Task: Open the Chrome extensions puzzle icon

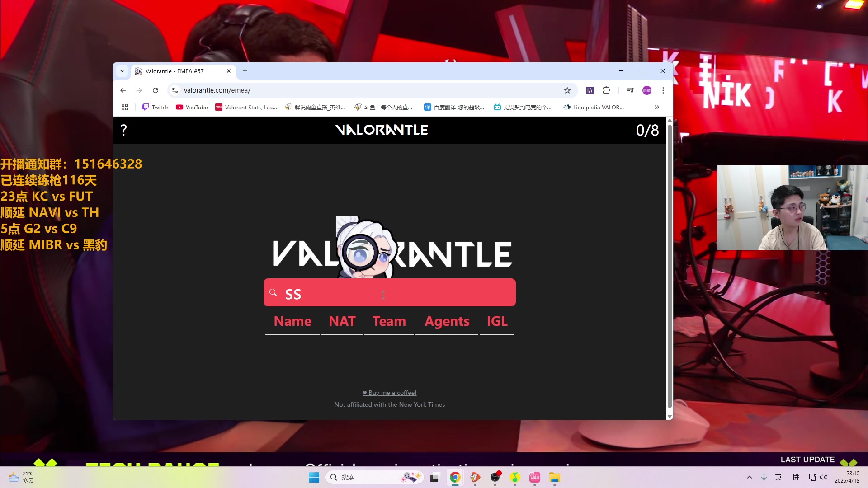Action: pyautogui.click(x=607, y=90)
